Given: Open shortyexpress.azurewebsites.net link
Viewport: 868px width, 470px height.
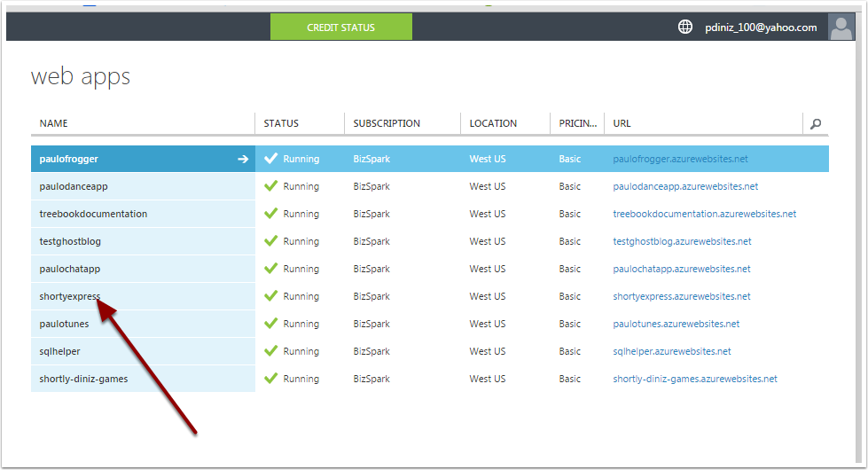Looking at the screenshot, I should click(x=682, y=296).
